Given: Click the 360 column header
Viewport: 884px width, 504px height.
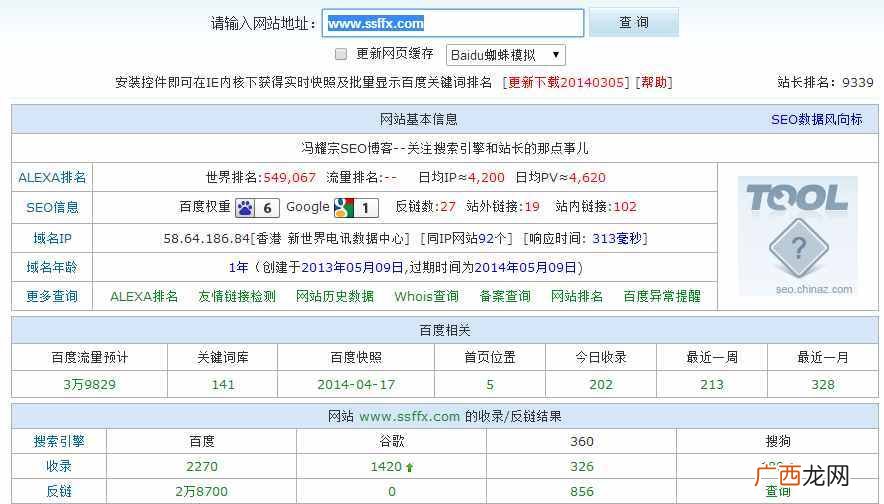Looking at the screenshot, I should [x=581, y=441].
